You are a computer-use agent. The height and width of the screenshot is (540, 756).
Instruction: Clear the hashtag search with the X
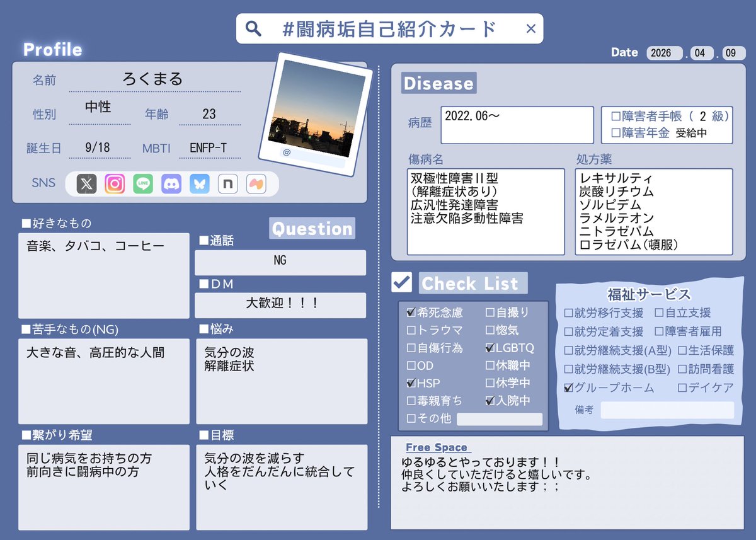pos(530,28)
